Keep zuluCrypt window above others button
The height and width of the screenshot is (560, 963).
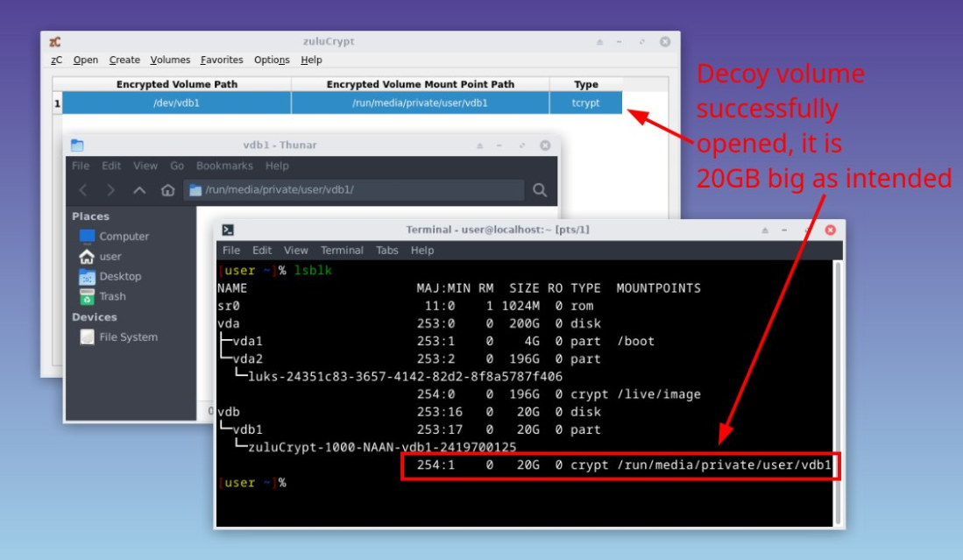pos(599,42)
